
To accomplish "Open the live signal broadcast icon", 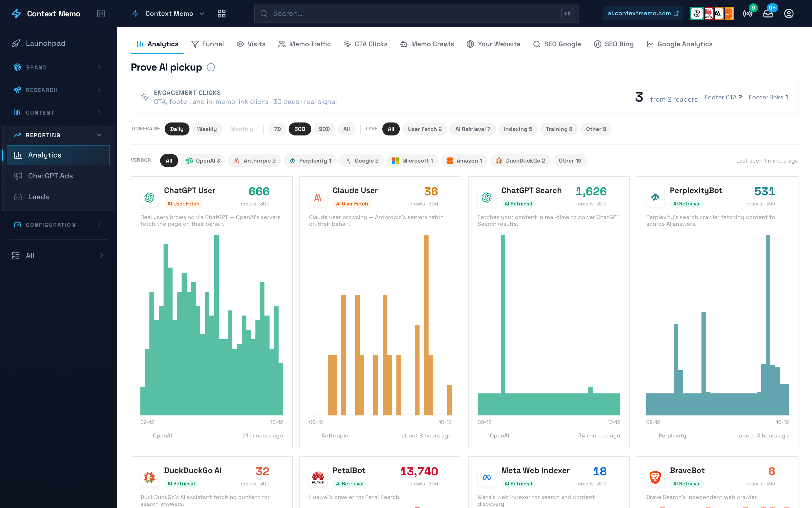I will [x=748, y=14].
